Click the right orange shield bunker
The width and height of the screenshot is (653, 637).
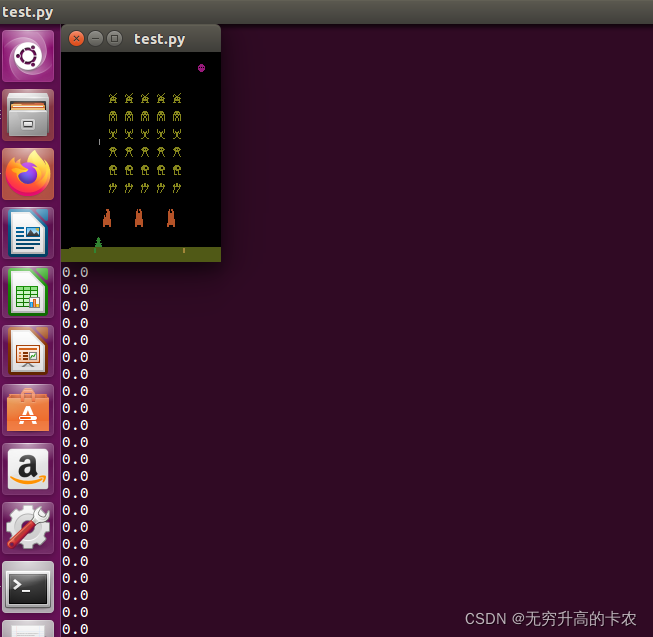coord(171,218)
